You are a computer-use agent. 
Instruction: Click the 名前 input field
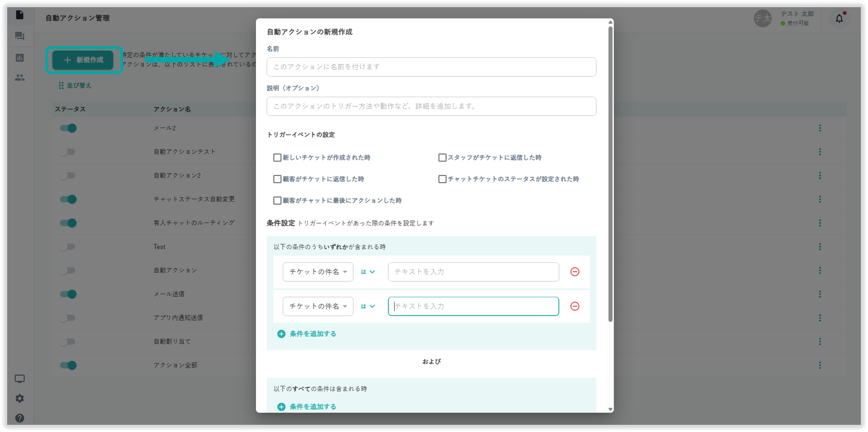(x=431, y=67)
